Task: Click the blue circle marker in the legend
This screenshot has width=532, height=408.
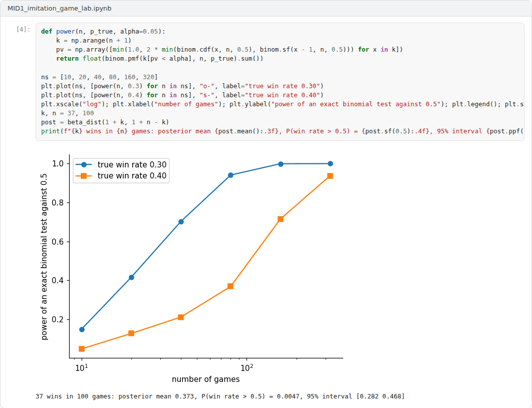Action: (84, 164)
